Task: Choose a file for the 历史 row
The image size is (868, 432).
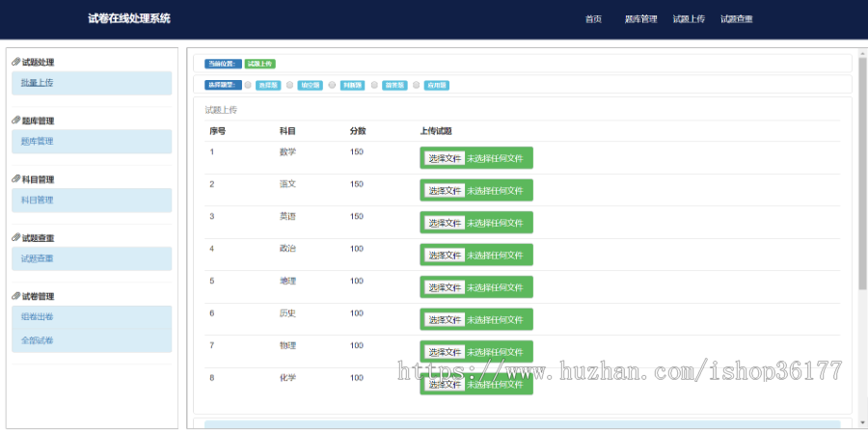Action: tap(445, 320)
